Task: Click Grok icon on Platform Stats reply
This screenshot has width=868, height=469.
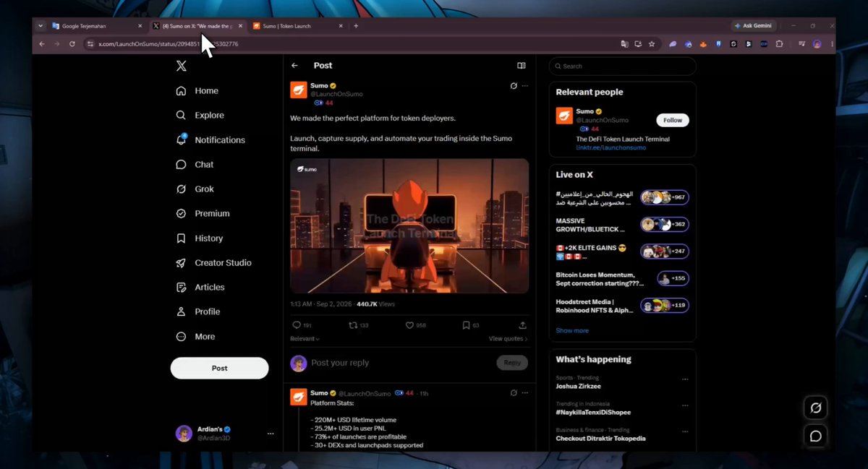Action: (514, 393)
